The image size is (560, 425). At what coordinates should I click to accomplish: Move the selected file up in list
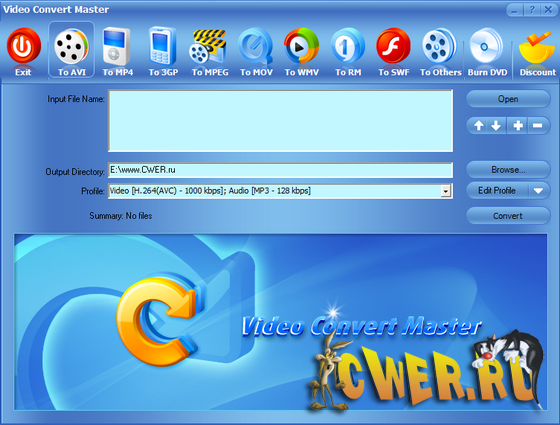pos(479,126)
